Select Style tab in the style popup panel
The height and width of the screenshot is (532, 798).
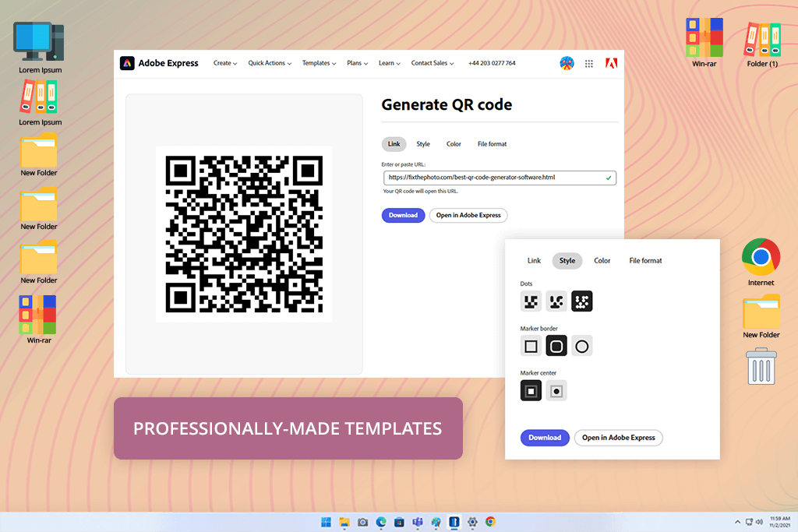coord(567,260)
